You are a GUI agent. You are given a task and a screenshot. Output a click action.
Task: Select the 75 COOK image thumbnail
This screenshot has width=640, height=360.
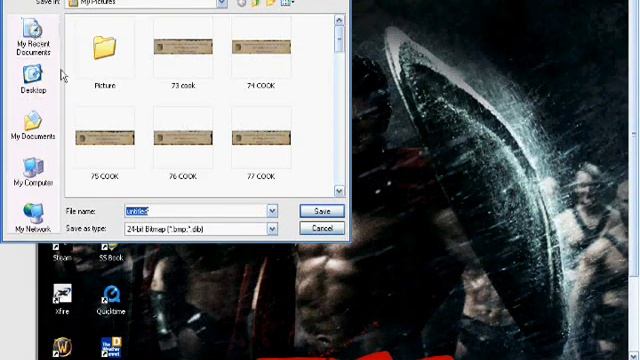104,144
